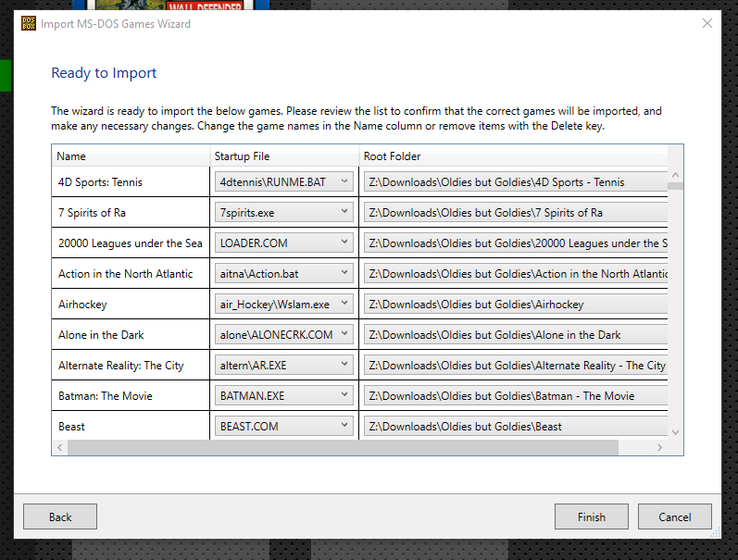Click the vertical scrollbar up arrow
738x560 pixels.
pos(675,175)
